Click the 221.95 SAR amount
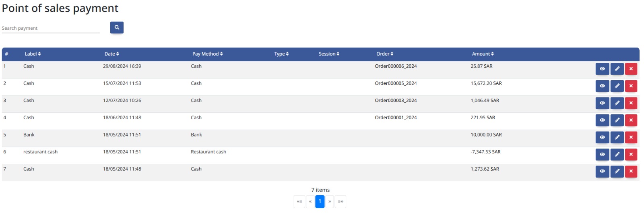 (x=483, y=118)
